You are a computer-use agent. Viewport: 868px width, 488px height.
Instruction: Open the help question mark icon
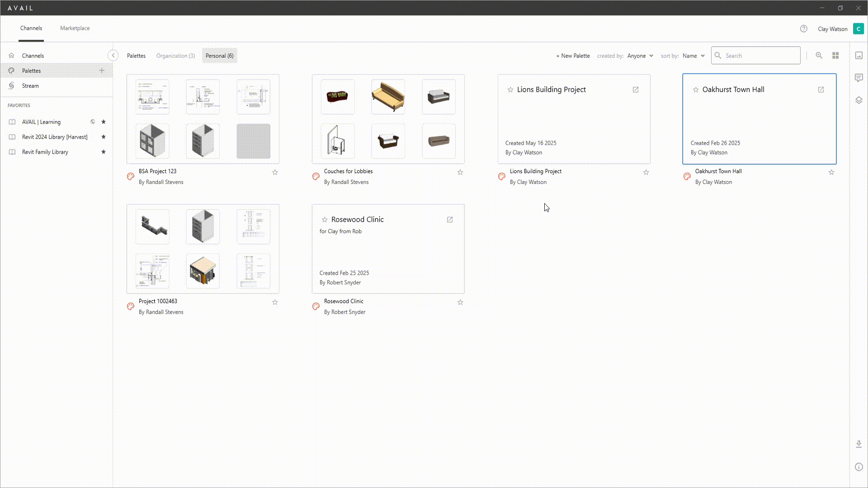click(x=803, y=28)
